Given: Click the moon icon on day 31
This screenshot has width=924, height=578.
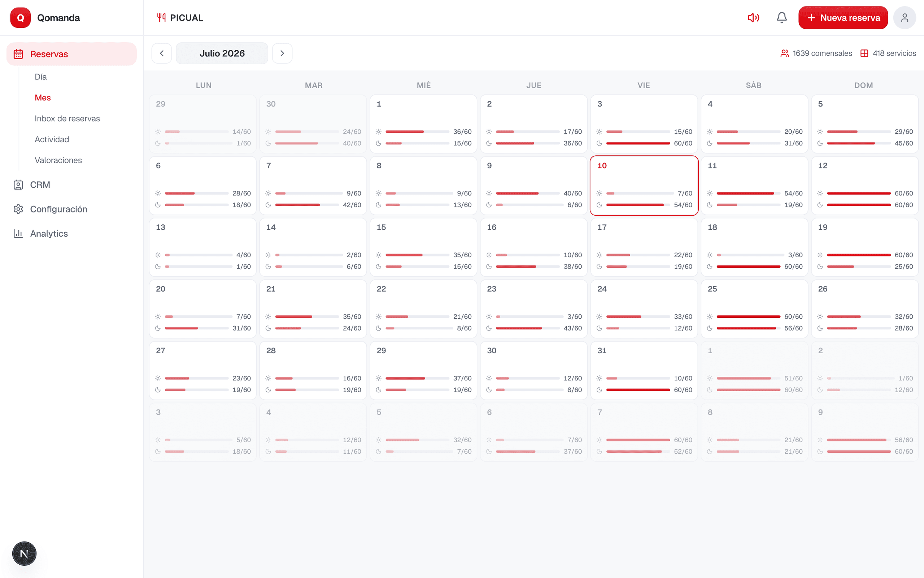Looking at the screenshot, I should tap(599, 390).
